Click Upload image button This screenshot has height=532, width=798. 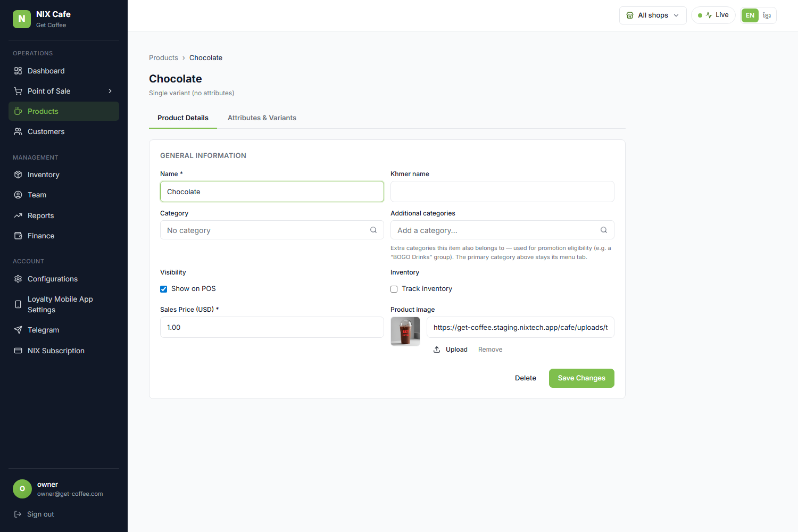coord(450,350)
